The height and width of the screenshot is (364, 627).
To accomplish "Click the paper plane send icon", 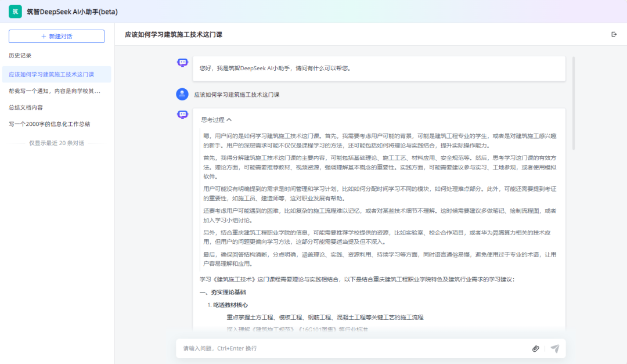I will coord(555,348).
